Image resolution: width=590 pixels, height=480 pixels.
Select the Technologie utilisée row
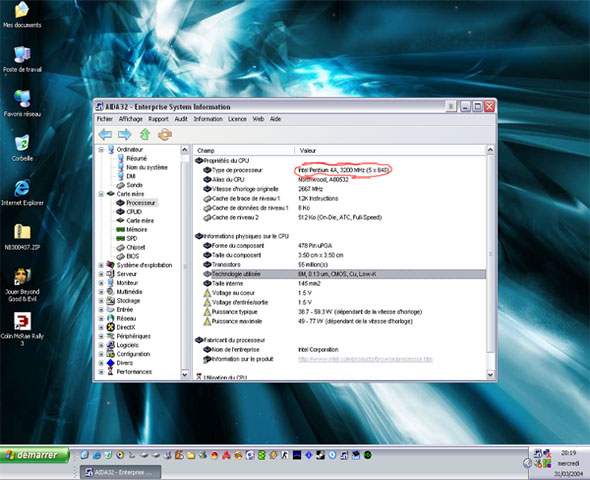point(340,274)
